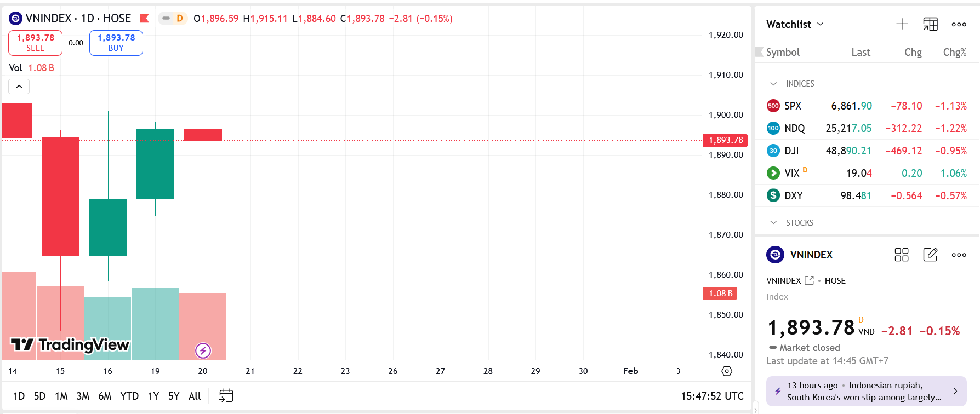Image resolution: width=980 pixels, height=414 pixels.
Task: Click the go to date calendar icon
Action: click(226, 395)
